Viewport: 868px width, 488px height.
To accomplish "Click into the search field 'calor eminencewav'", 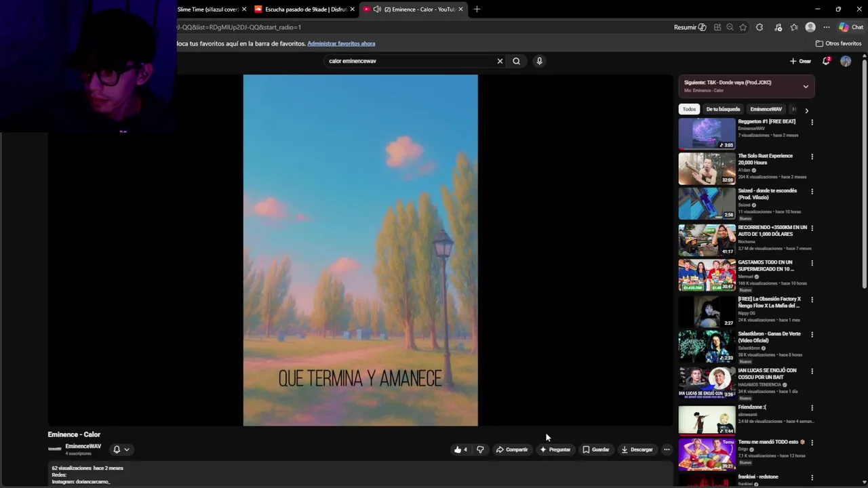I will [x=410, y=61].
